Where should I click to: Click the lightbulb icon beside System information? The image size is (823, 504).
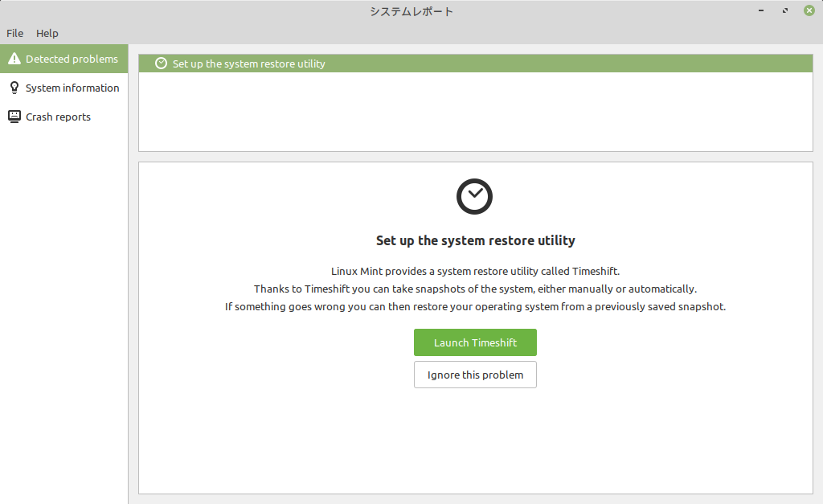point(14,88)
